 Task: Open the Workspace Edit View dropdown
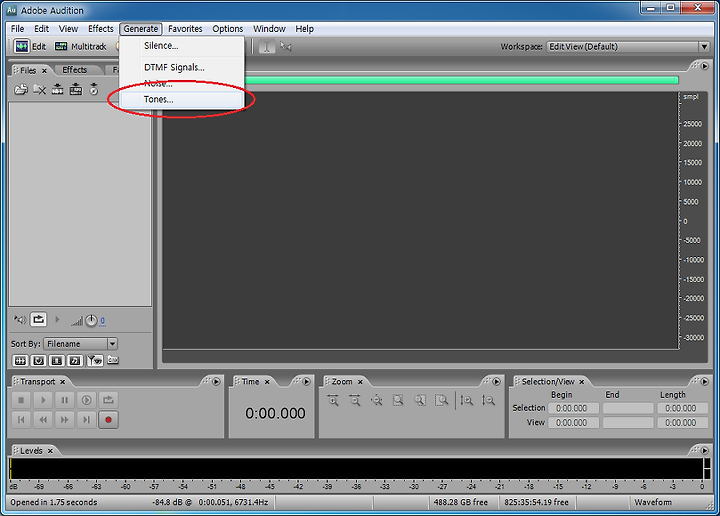point(628,46)
